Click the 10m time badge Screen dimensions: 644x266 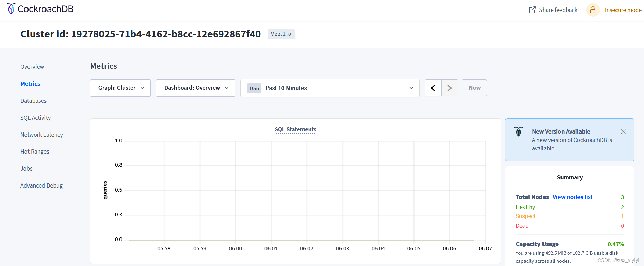254,88
